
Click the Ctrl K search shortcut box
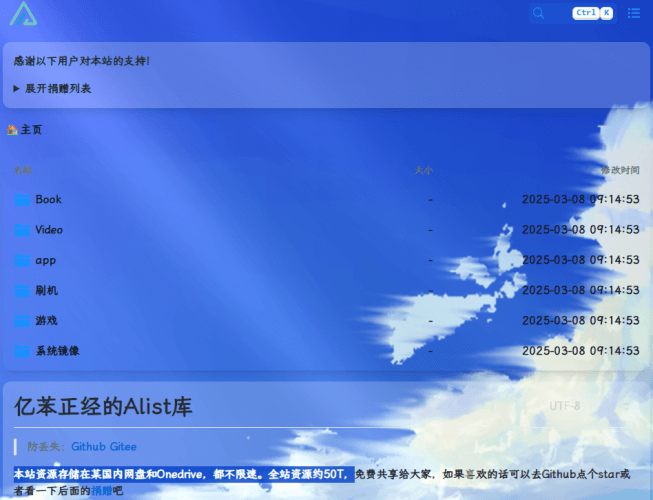592,13
